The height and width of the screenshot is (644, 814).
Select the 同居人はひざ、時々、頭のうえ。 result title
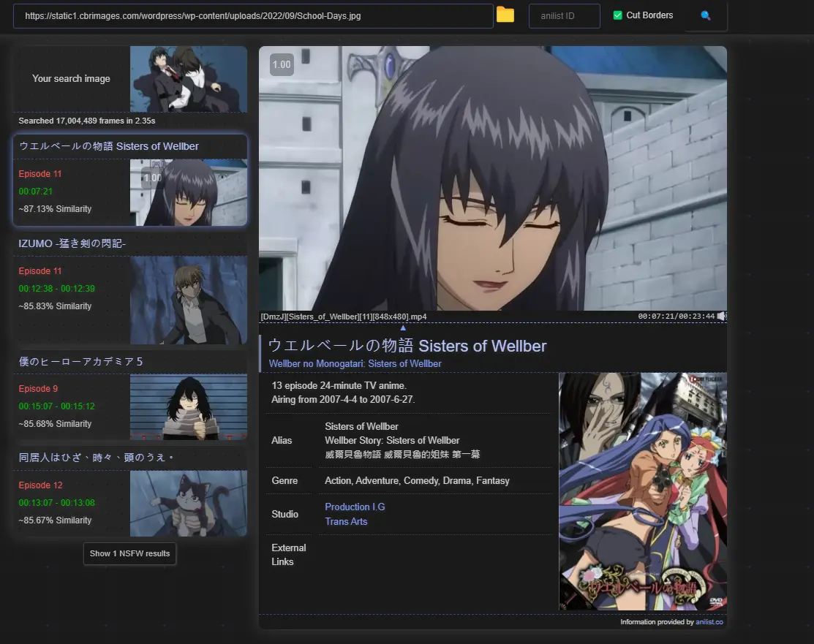point(97,457)
